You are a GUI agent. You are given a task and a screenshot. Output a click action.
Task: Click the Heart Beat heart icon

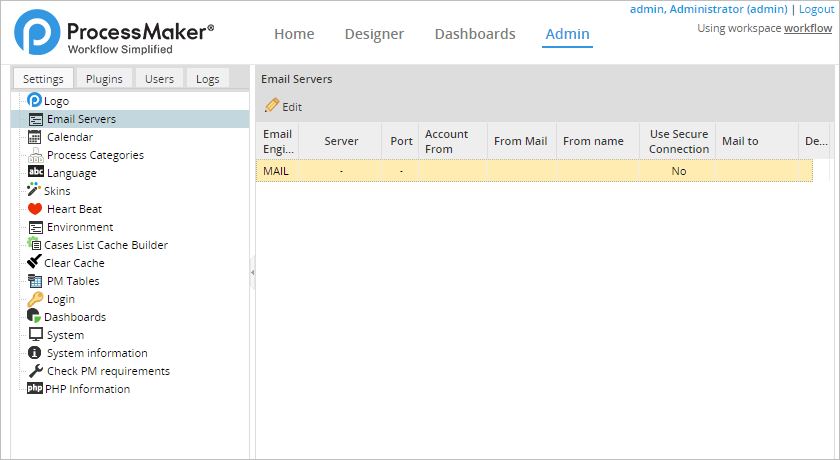coord(35,209)
